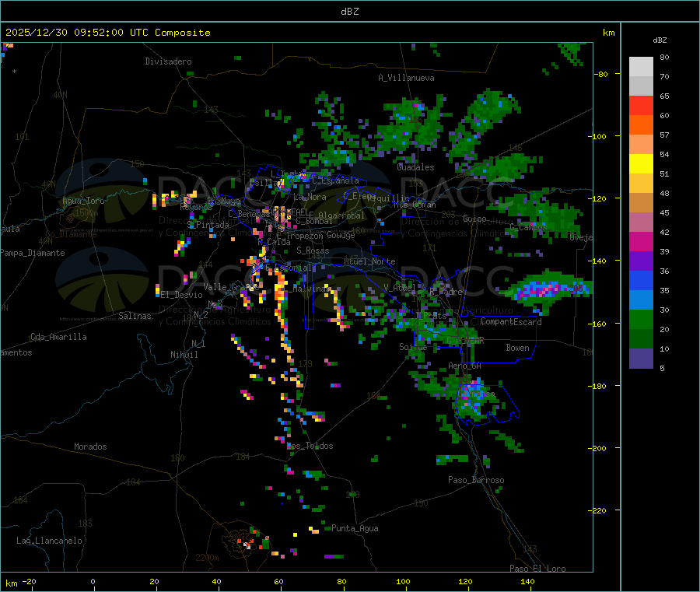The height and width of the screenshot is (592, 700).
Task: Click the '-20' km tick on bottom axis
Action: tap(30, 581)
